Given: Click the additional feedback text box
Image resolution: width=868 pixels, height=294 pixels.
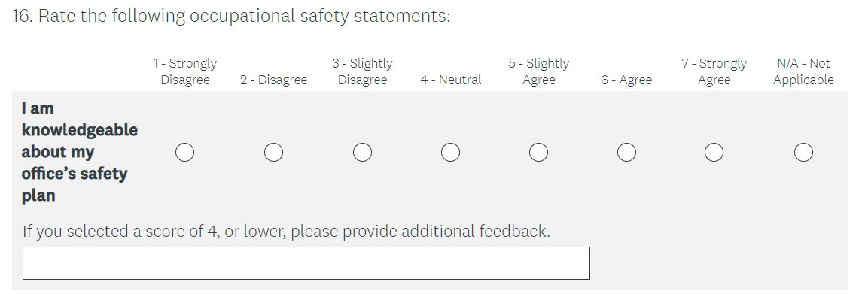Looking at the screenshot, I should pyautogui.click(x=306, y=263).
